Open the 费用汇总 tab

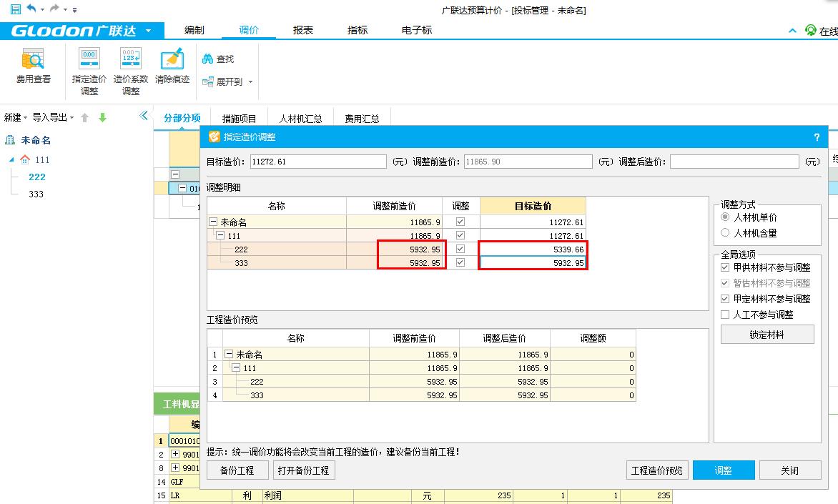[x=362, y=119]
